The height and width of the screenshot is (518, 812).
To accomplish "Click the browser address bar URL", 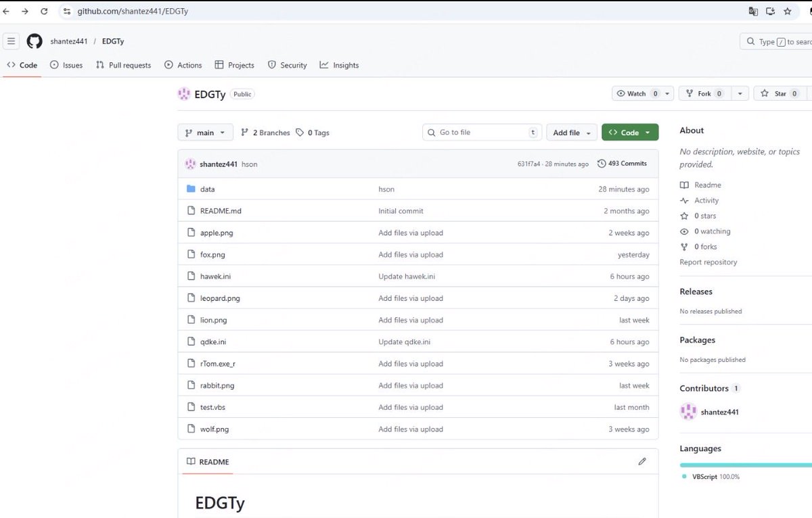I will (x=133, y=11).
